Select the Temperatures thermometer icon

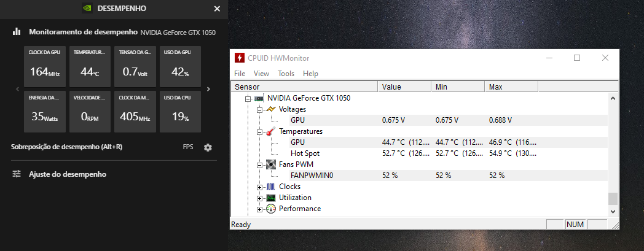coord(270,132)
